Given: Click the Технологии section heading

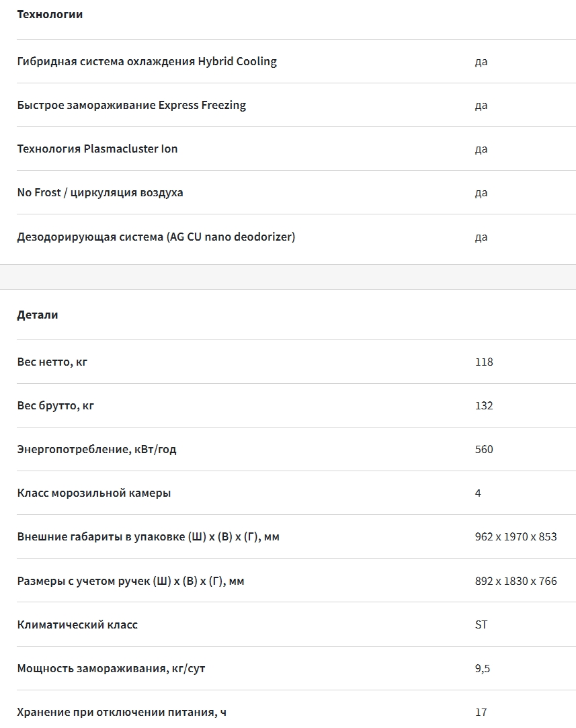Looking at the screenshot, I should [x=50, y=14].
